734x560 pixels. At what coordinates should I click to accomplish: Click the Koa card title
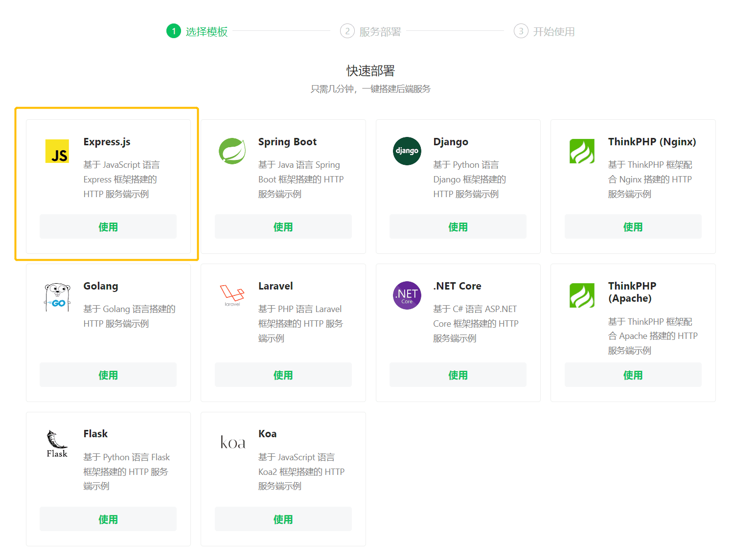click(267, 434)
